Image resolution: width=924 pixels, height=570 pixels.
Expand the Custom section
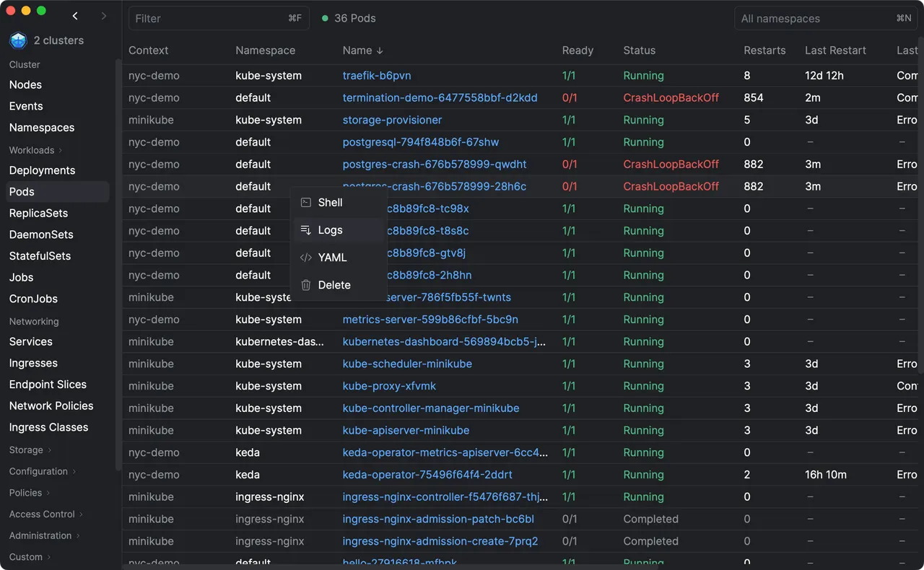[x=30, y=557]
